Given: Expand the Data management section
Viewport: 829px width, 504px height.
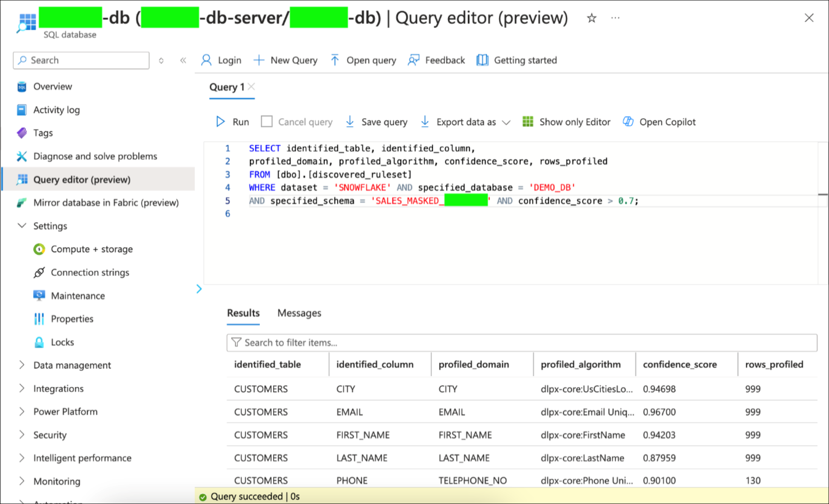Looking at the screenshot, I should point(22,365).
